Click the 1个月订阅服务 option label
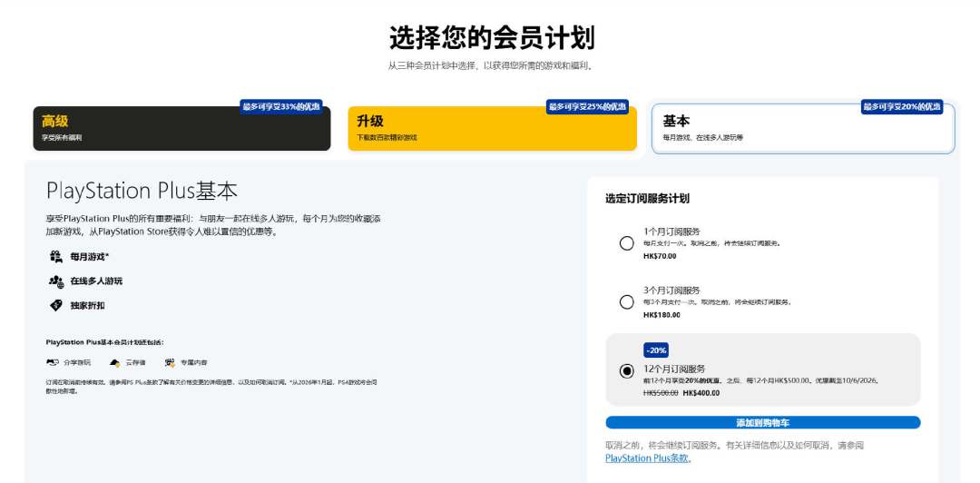980x483 pixels. click(x=671, y=232)
